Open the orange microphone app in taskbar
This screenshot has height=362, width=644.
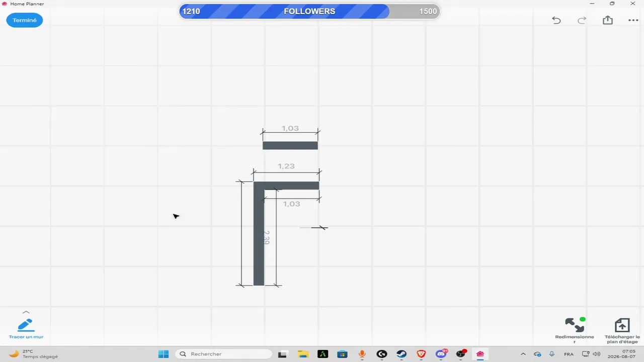(x=362, y=354)
